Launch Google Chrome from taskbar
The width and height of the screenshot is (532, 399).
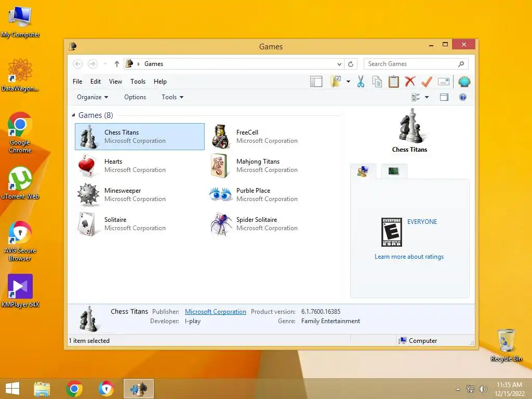pyautogui.click(x=74, y=389)
